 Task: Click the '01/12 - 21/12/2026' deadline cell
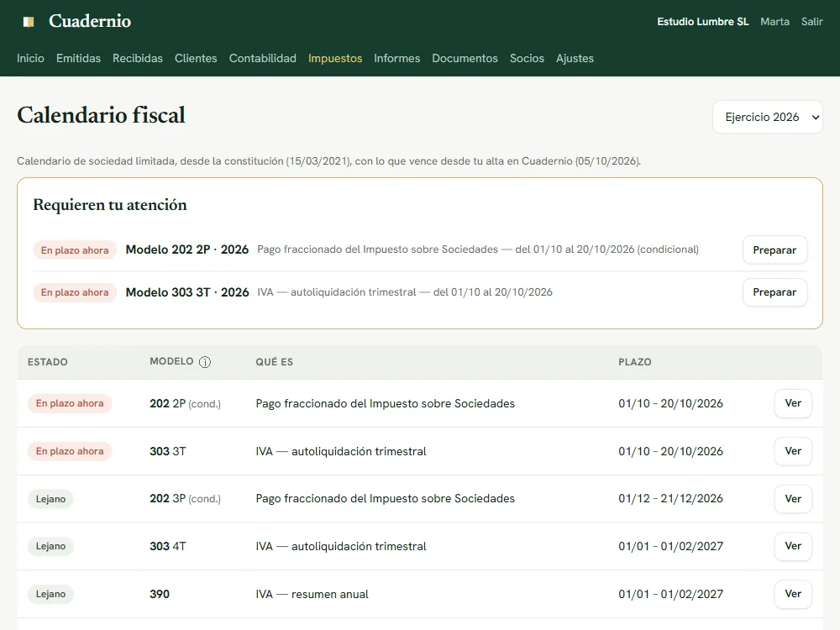point(670,499)
